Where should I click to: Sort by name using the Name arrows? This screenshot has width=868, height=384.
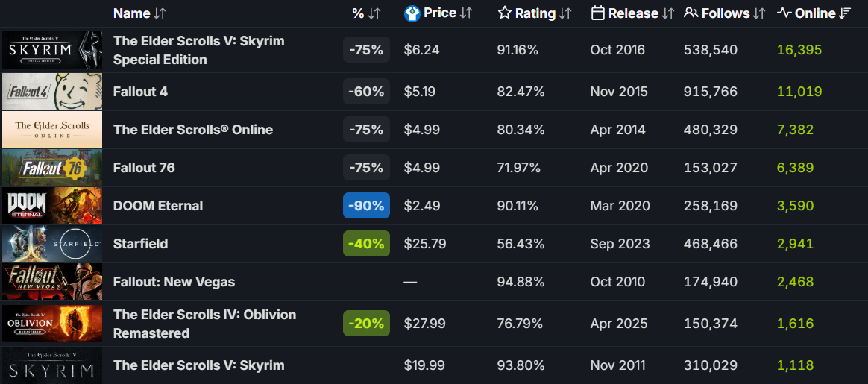coord(160,13)
